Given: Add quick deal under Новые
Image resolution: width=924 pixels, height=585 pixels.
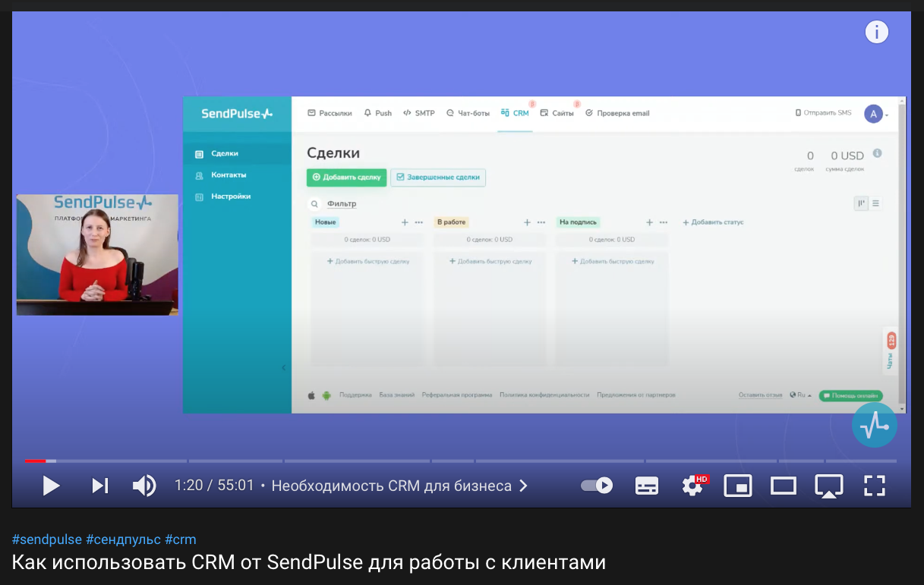Looking at the screenshot, I should click(x=368, y=261).
